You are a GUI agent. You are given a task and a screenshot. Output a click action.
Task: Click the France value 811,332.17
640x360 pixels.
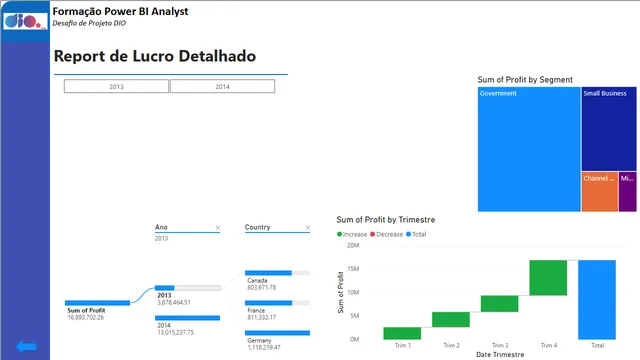262,317
